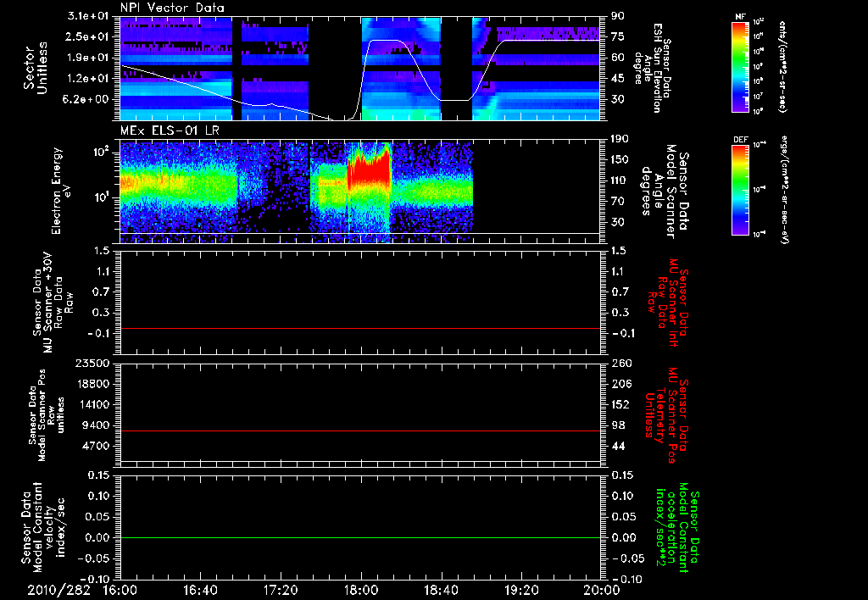Click the '16:40' time axis label
The height and width of the screenshot is (600, 868).
click(x=200, y=590)
